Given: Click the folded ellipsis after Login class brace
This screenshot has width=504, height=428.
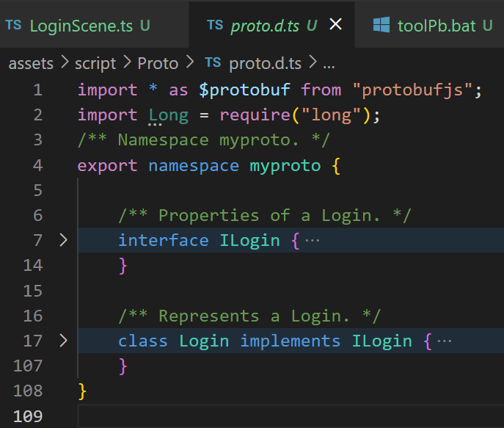Looking at the screenshot, I should coord(445,341).
